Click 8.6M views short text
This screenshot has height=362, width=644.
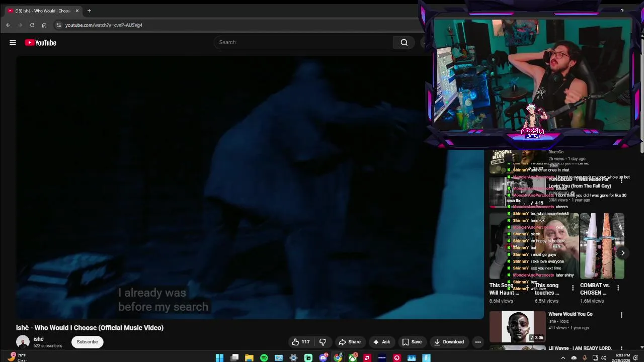(x=501, y=301)
